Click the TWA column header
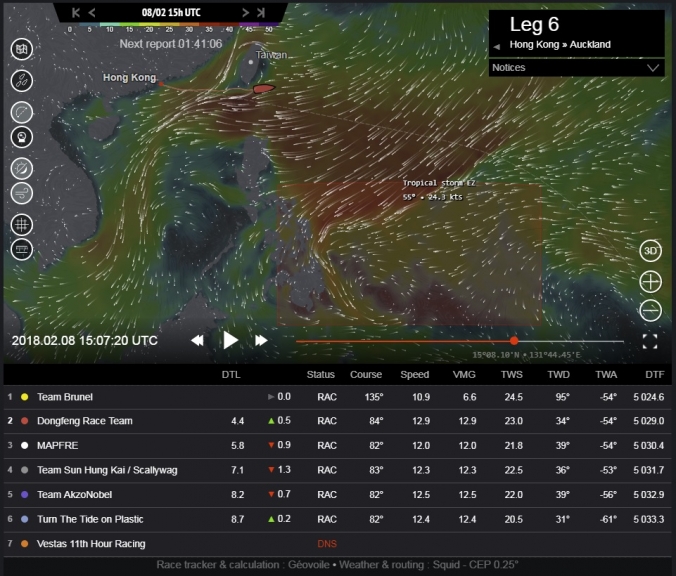This screenshot has height=576, width=676. (x=606, y=375)
